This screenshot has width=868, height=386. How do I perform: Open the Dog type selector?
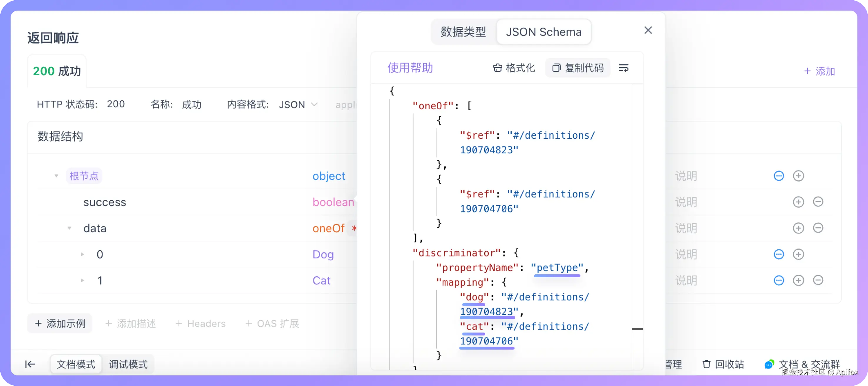click(x=323, y=254)
